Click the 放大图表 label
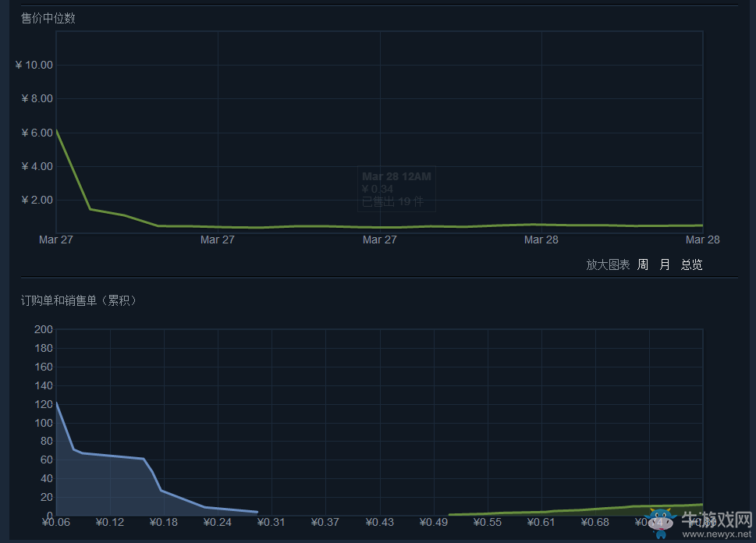This screenshot has width=756, height=543. (x=608, y=264)
